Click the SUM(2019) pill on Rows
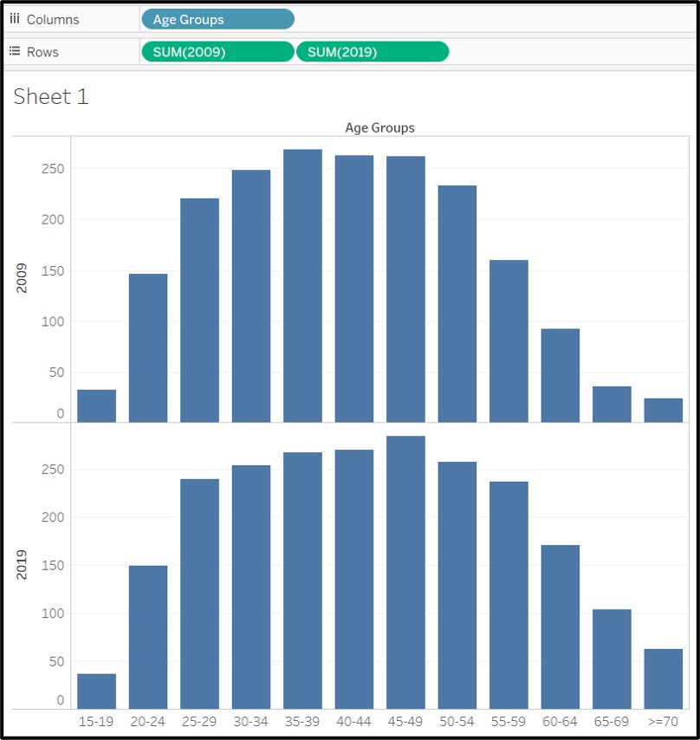 pos(372,52)
